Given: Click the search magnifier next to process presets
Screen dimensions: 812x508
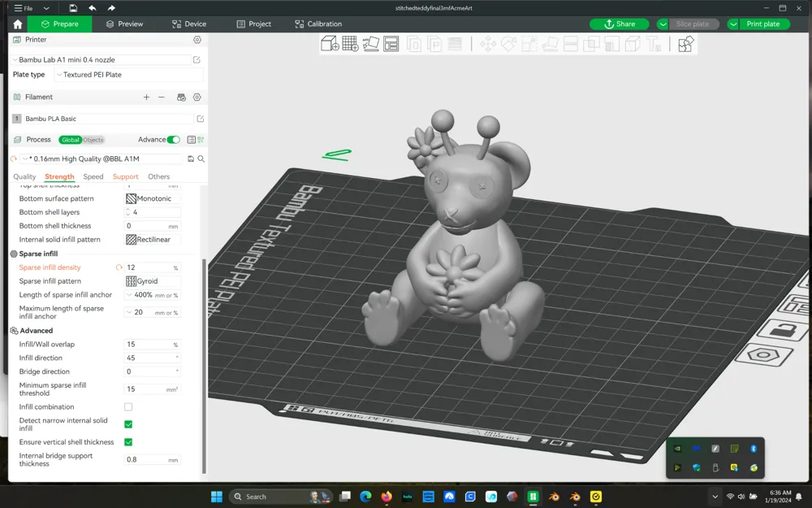Looking at the screenshot, I should click(200, 158).
